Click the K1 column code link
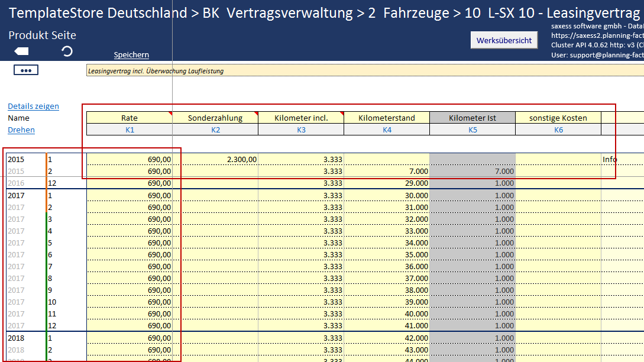Viewport: 644px width, 362px height. [x=130, y=130]
